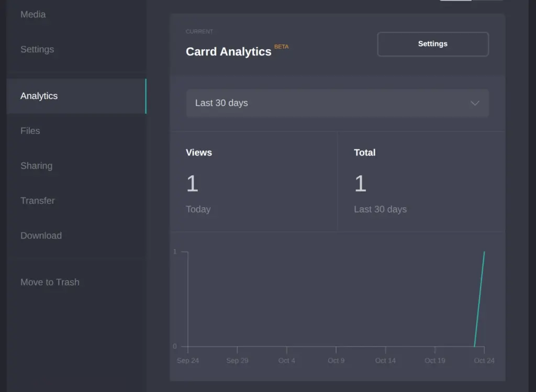The width and height of the screenshot is (536, 392).
Task: Open the Last 30 days dropdown
Action: point(338,103)
